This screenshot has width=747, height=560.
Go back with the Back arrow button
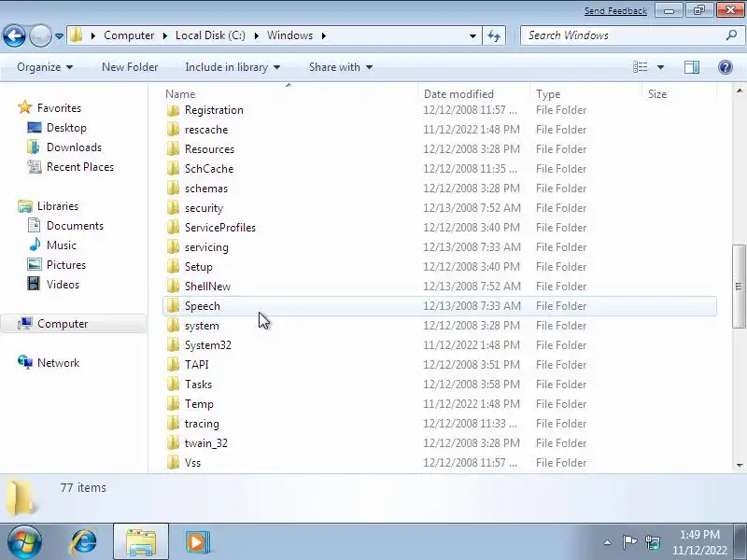pos(14,35)
